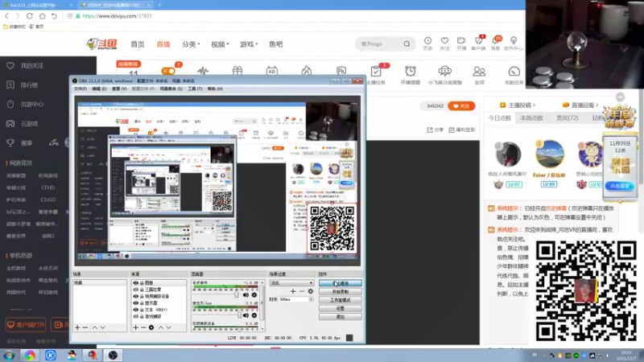This screenshot has height=362, width=644.
Task: Click the 设置 button in OBS
Action: [x=340, y=308]
